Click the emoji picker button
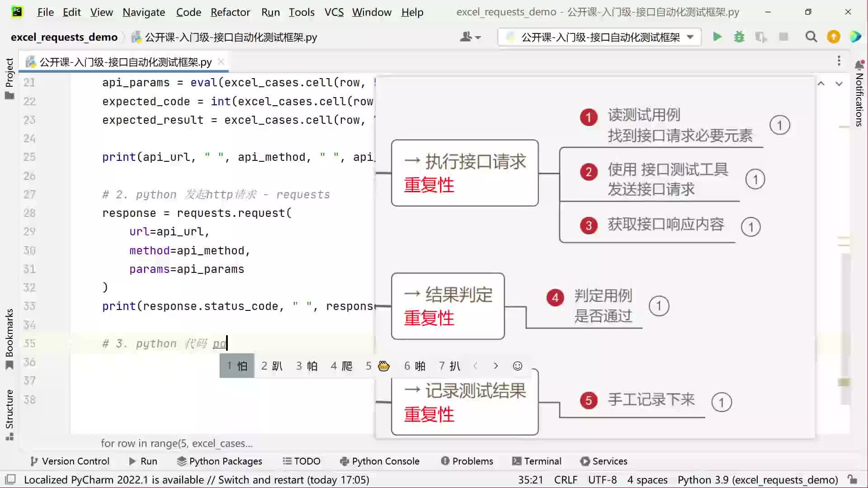Image resolution: width=868 pixels, height=488 pixels. tap(516, 366)
